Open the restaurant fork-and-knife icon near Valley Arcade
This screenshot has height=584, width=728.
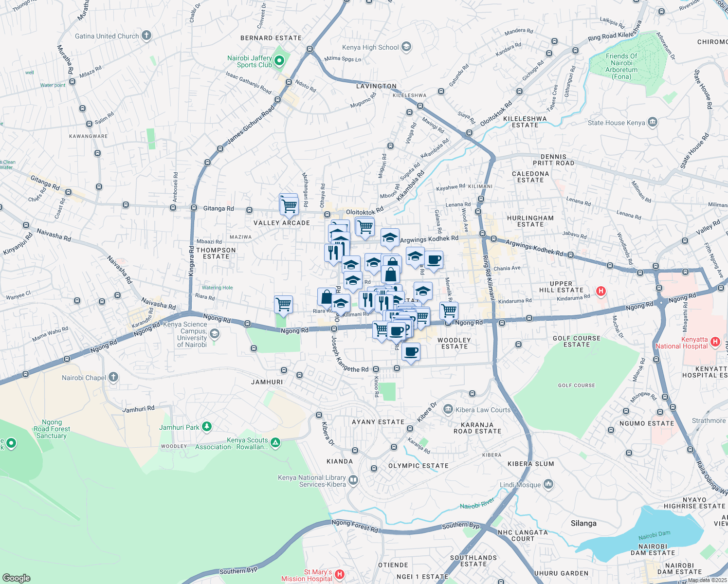[x=334, y=252]
